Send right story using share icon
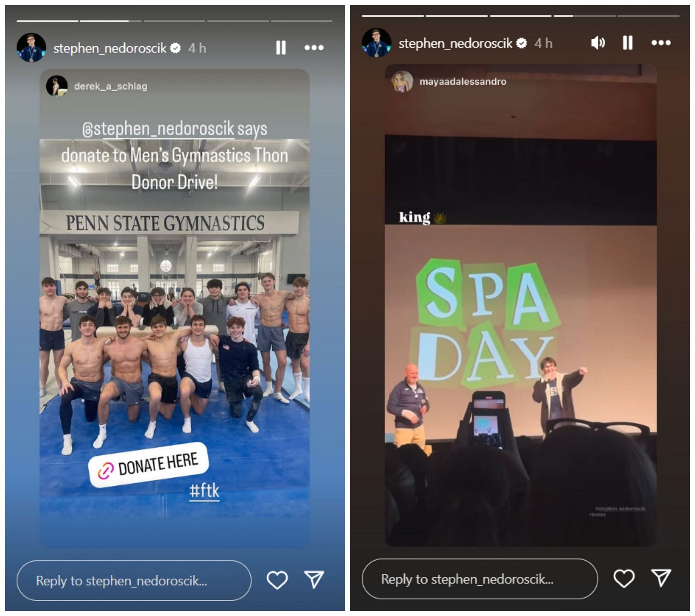The height and width of the screenshot is (616, 695). point(661,578)
